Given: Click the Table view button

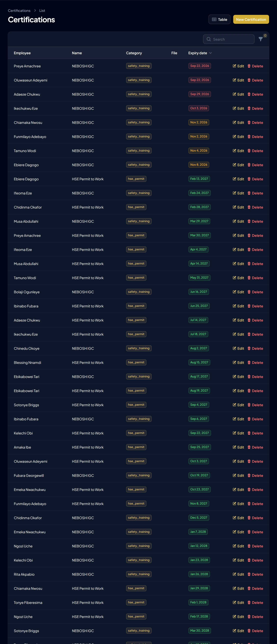Looking at the screenshot, I should click(219, 19).
